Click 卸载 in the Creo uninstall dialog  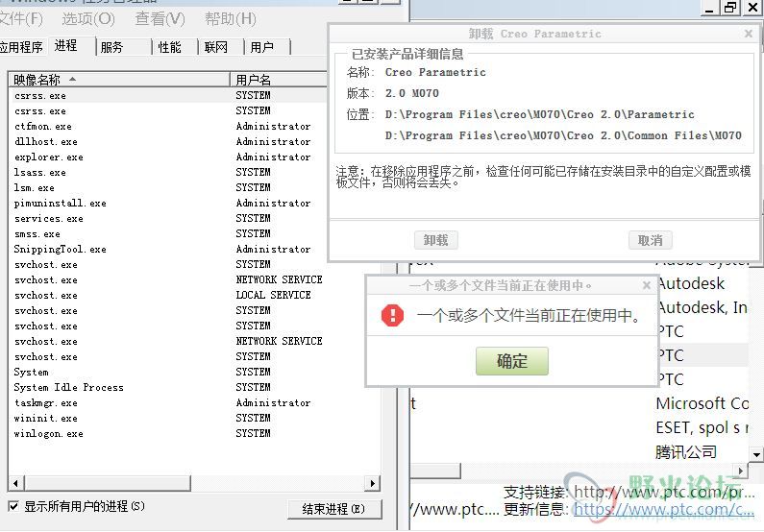435,240
